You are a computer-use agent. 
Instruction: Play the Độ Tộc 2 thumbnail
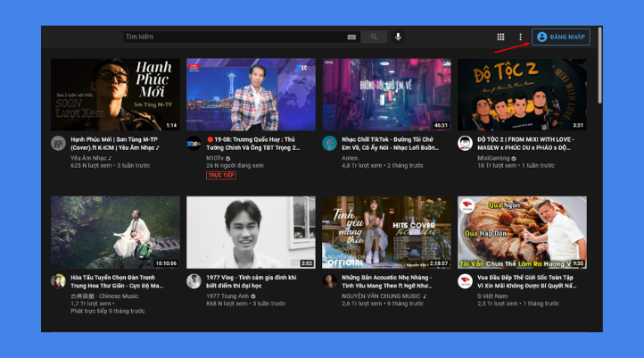pos(522,95)
